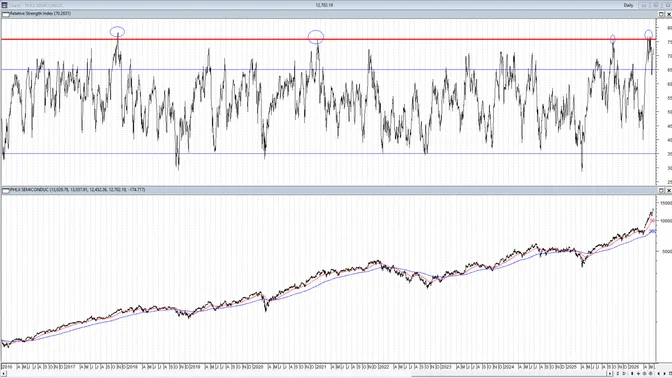Click the 2018 year label on date axis
The width and height of the screenshot is (672, 378).
pos(133,367)
